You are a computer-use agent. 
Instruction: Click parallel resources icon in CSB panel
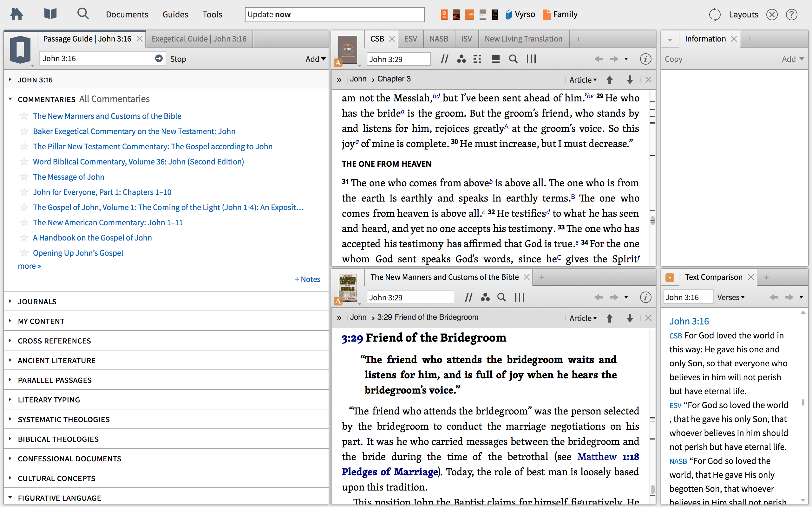pos(445,59)
